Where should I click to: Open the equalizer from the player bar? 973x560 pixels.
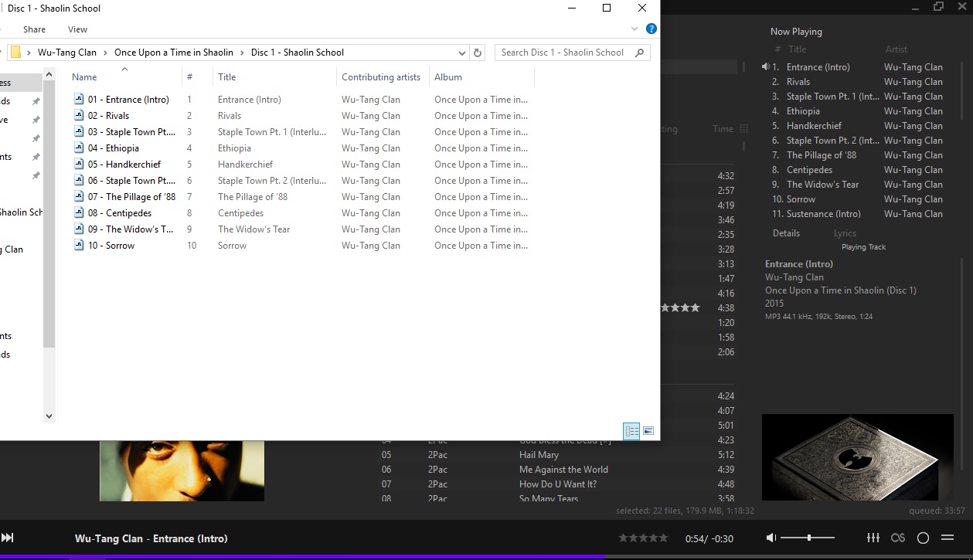point(873,538)
